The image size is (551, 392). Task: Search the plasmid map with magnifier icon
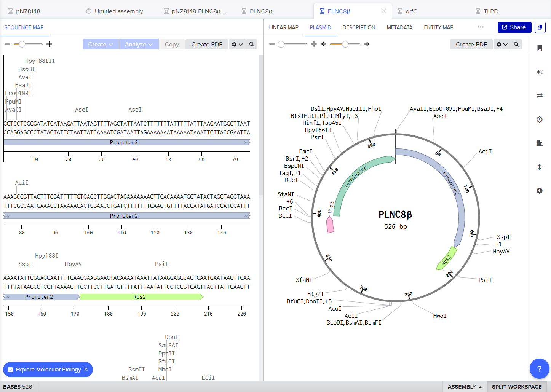pos(516,44)
